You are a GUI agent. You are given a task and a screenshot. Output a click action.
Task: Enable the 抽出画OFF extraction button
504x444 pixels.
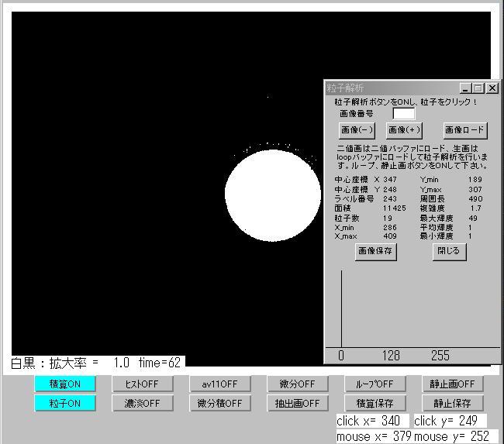coord(298,403)
